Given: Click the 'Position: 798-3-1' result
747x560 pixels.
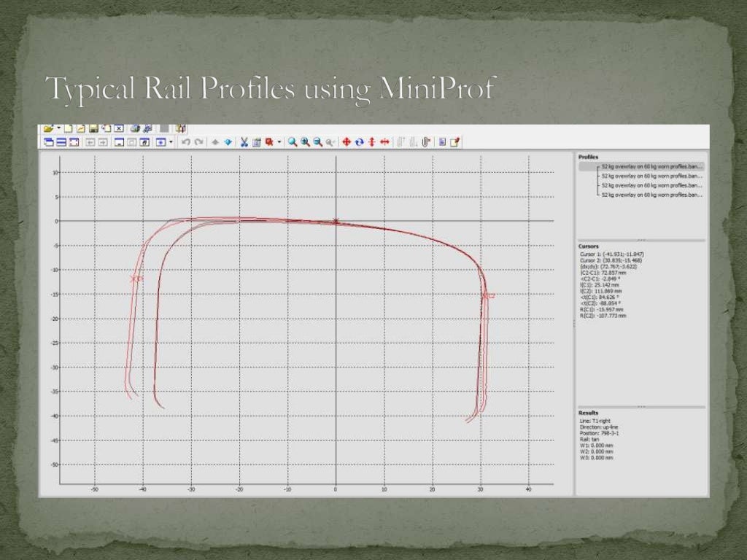Looking at the screenshot, I should click(600, 433).
